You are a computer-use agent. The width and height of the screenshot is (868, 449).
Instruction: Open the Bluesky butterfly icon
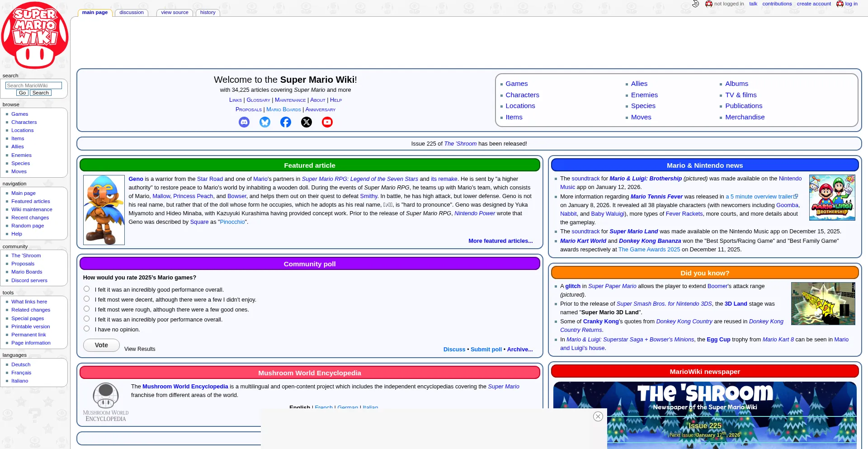point(265,122)
